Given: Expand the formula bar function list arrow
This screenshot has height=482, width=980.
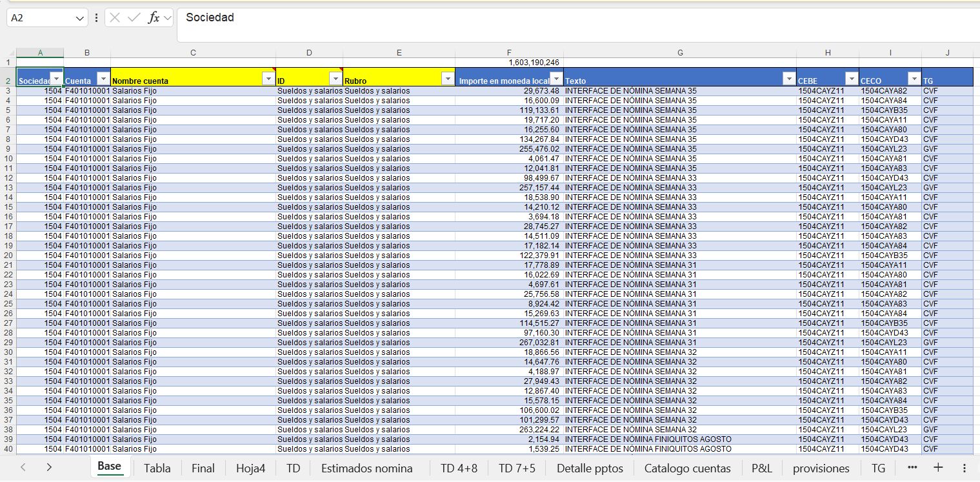Looking at the screenshot, I should pos(168,18).
